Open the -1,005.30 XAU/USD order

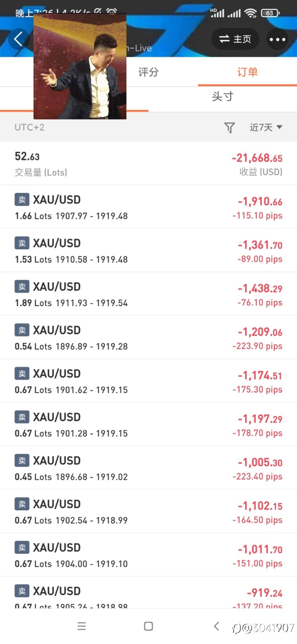148,468
